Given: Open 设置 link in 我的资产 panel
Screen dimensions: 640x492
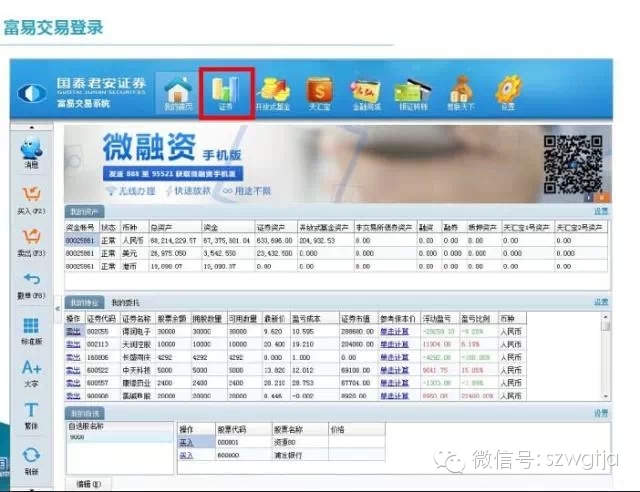Looking at the screenshot, I should pos(601,211).
